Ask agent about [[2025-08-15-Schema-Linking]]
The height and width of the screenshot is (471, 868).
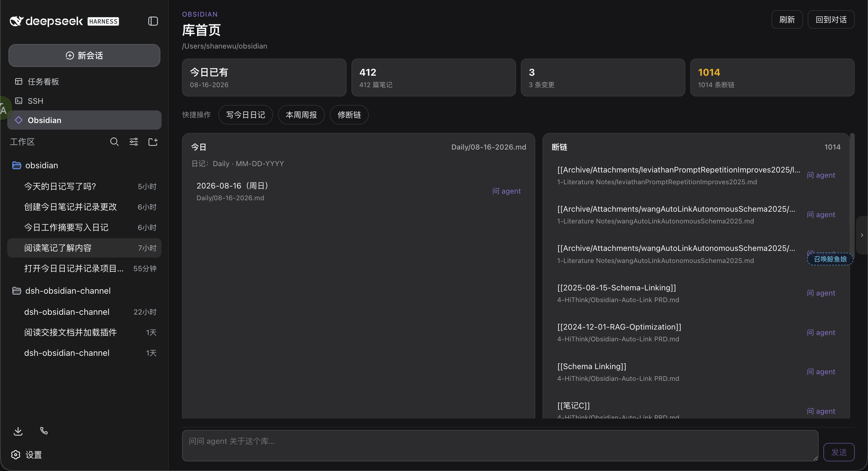click(x=821, y=293)
